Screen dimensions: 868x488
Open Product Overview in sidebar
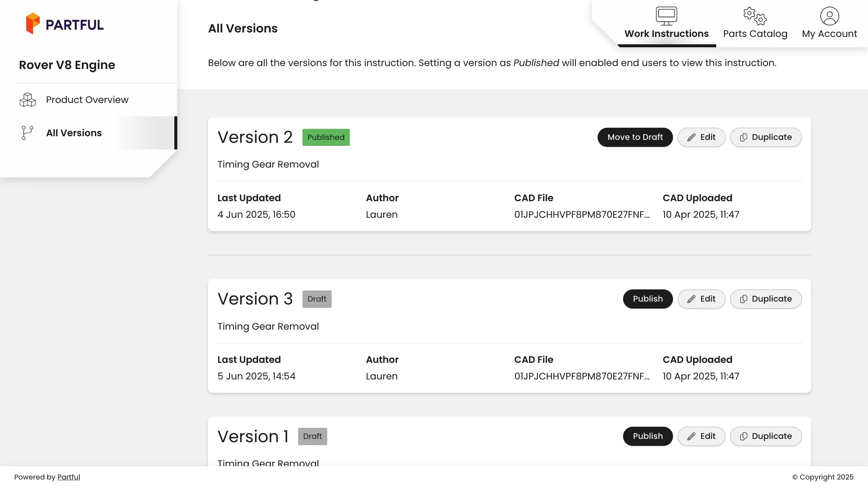coord(87,100)
